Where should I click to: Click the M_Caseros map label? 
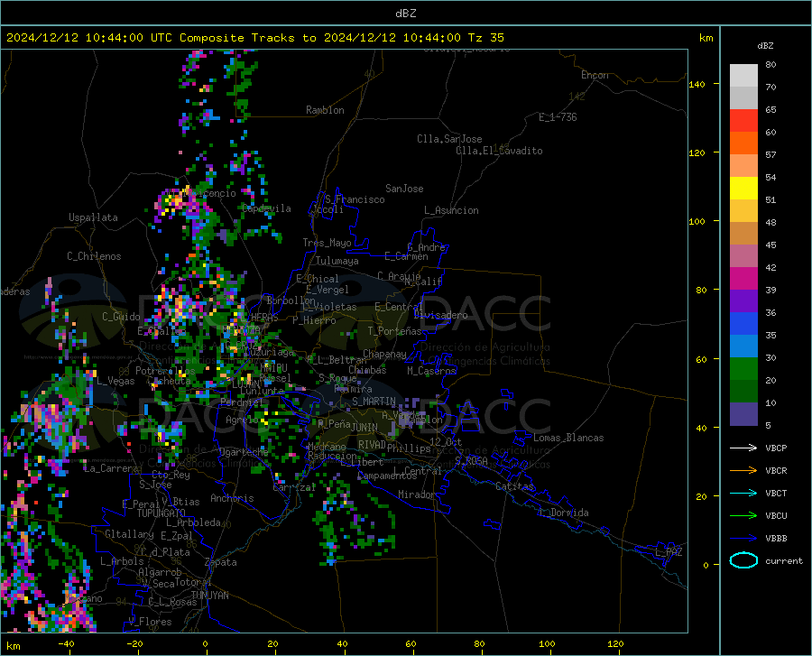(x=431, y=371)
